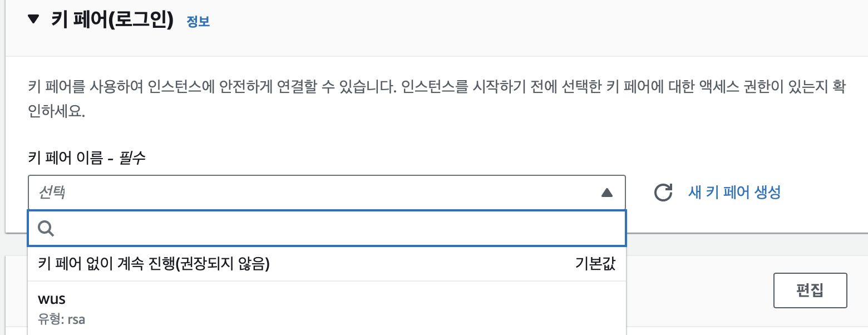Click the magnifier search icon in dropdown
Screen dimensions: 868x335
point(46,228)
